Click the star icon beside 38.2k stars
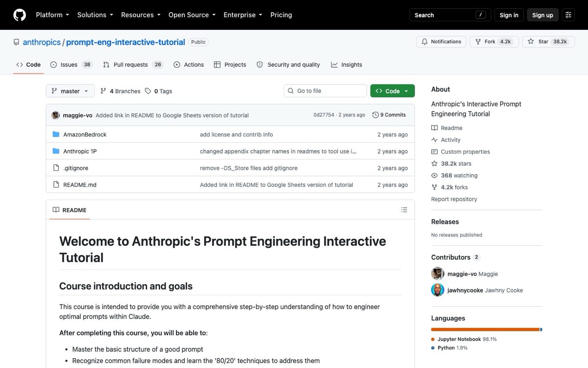588x368 pixels. [x=434, y=163]
